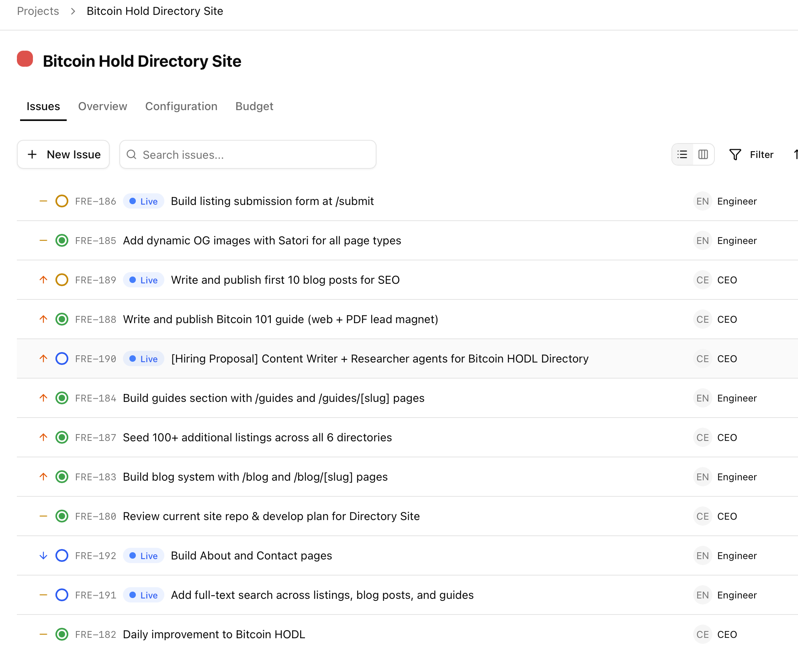This screenshot has width=798, height=672.
Task: Click the CE assignee avatar on FRE-188
Action: 702,319
